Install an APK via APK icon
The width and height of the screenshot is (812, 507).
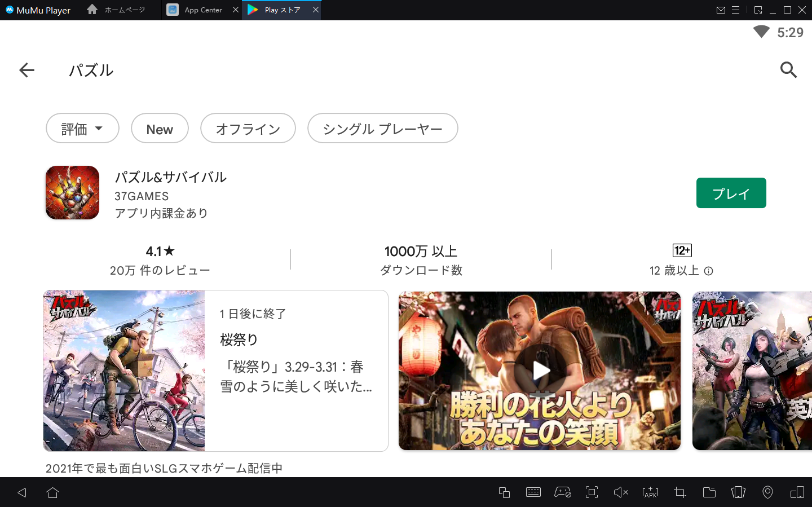pos(650,492)
